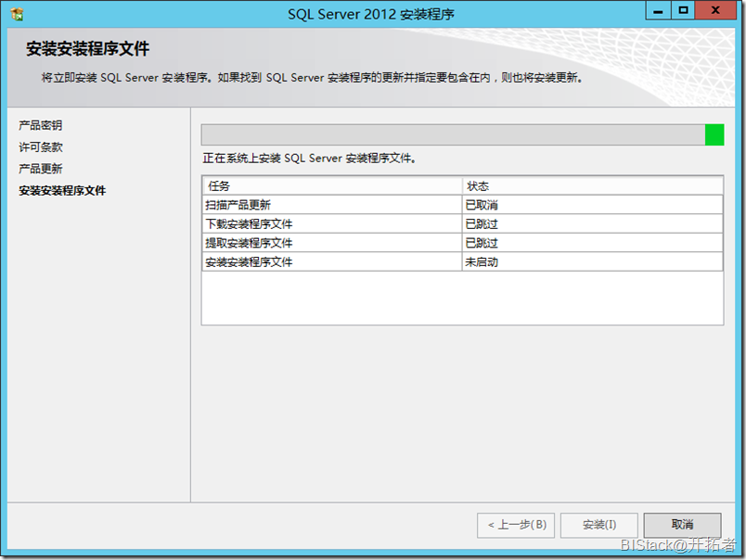Close the SQL Server 2012 setup window
Image resolution: width=746 pixels, height=560 pixels.
point(715,10)
